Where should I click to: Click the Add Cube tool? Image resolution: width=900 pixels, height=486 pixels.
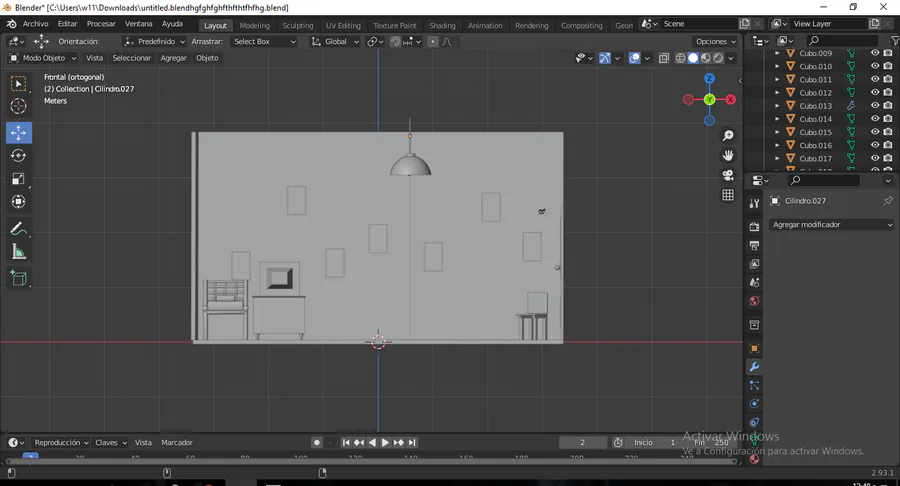tap(19, 279)
